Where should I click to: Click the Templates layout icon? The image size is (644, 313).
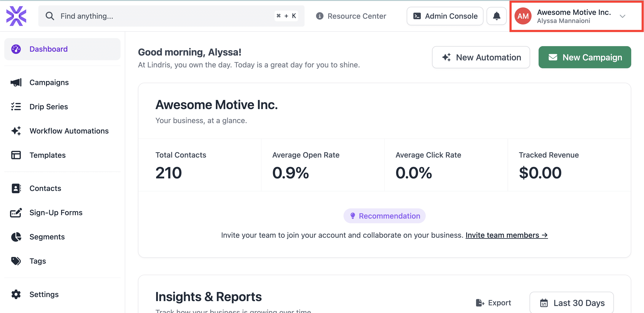(x=16, y=155)
